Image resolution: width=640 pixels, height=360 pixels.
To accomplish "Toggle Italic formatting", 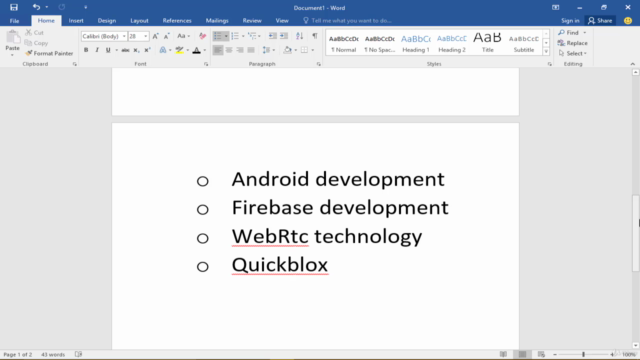I will pyautogui.click(x=97, y=50).
